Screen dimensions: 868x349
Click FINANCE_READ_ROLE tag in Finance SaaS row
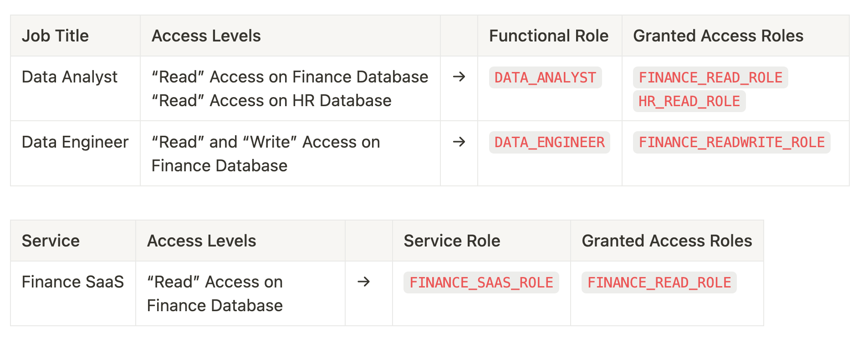coord(659,282)
